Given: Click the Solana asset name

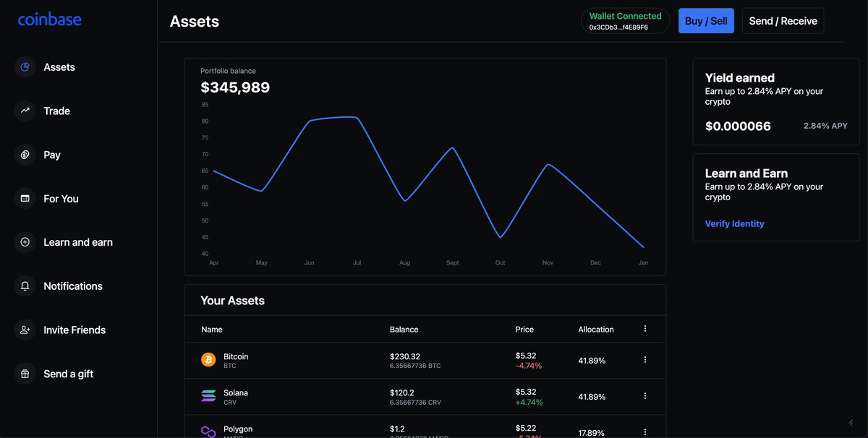Looking at the screenshot, I should [236, 392].
